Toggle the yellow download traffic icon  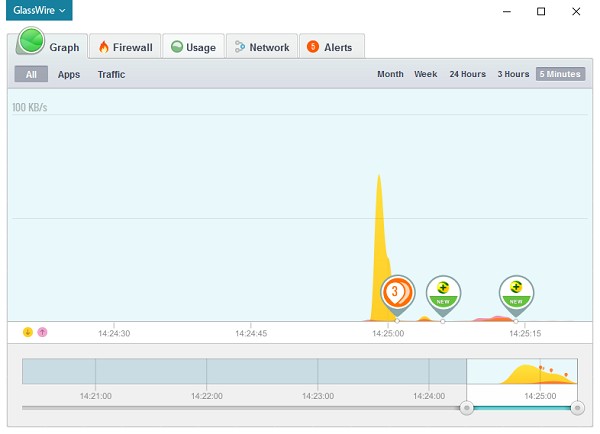point(28,332)
